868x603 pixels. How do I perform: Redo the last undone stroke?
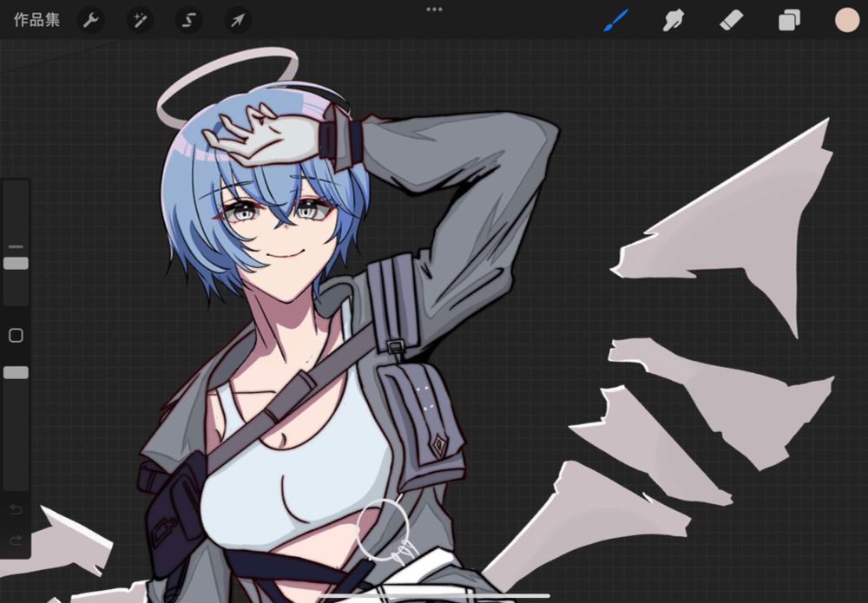(x=16, y=540)
